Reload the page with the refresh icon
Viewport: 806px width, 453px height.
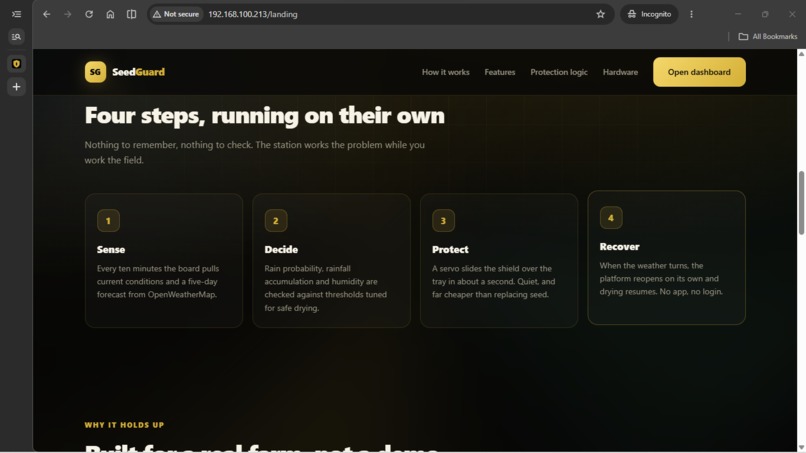(x=89, y=14)
